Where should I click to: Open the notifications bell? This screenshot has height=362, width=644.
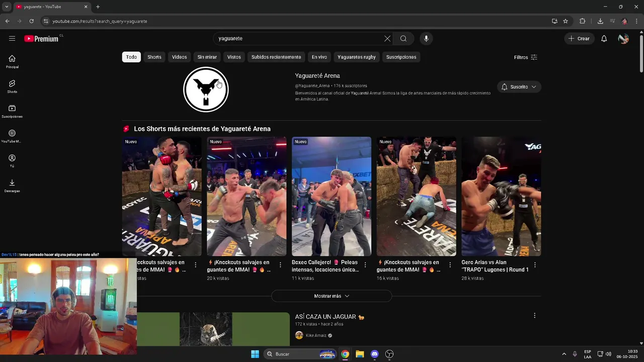click(604, 38)
